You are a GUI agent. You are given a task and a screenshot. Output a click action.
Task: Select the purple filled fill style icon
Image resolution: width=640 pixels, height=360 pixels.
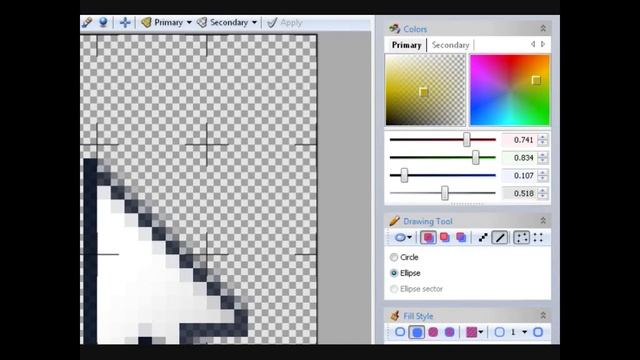click(449, 332)
